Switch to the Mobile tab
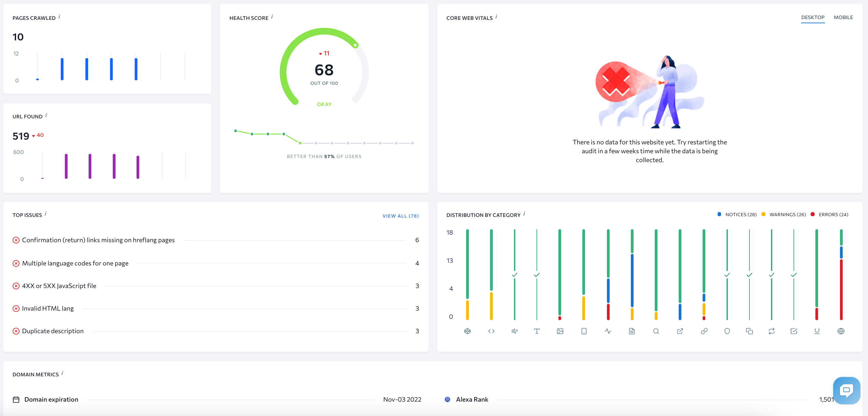This screenshot has width=868, height=416. click(x=843, y=17)
